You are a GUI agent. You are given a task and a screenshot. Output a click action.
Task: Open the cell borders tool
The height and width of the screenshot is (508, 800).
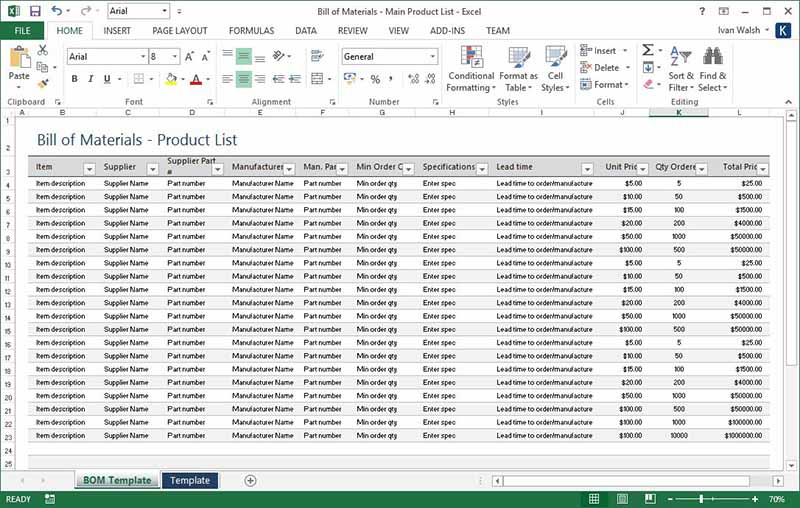tap(139, 79)
